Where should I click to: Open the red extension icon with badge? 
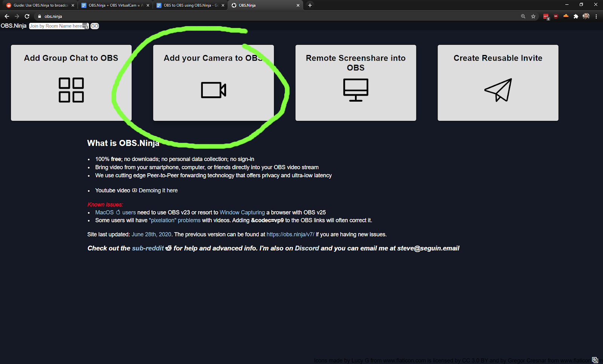546,17
